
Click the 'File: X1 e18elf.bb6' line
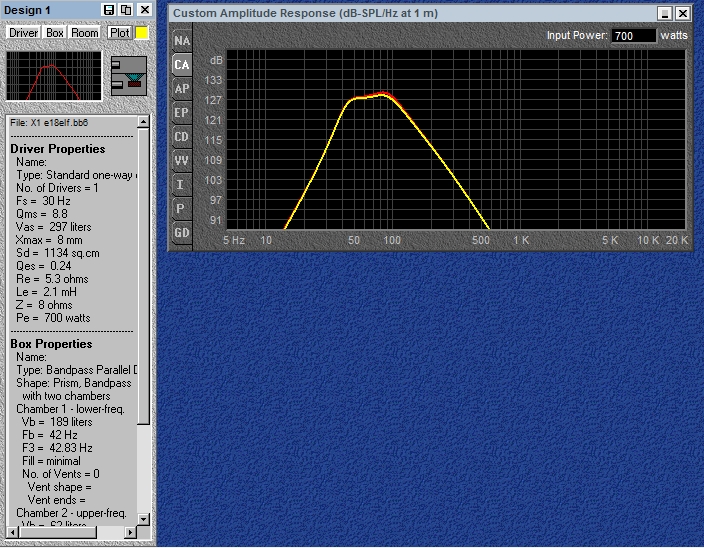(49, 123)
